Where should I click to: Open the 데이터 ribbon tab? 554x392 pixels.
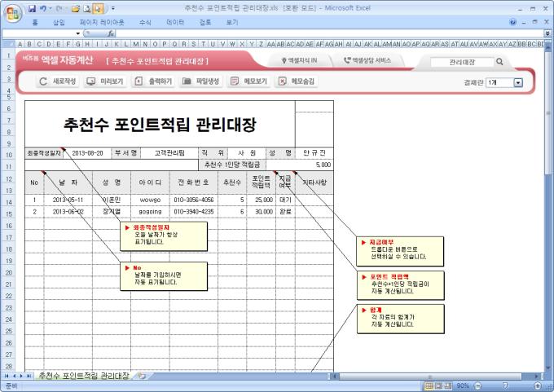175,22
